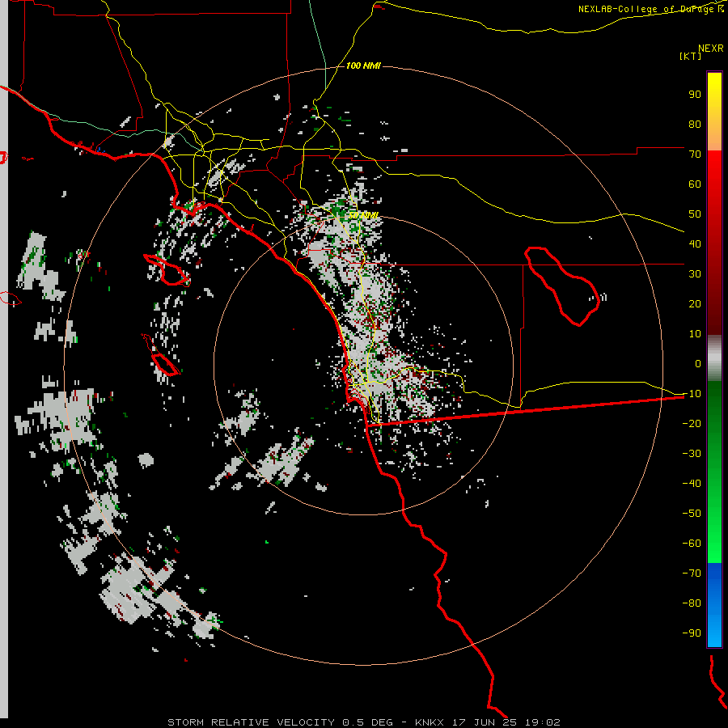Click the 17 JUN 25 date text
Viewport: 728px width, 728px height.
[485, 722]
